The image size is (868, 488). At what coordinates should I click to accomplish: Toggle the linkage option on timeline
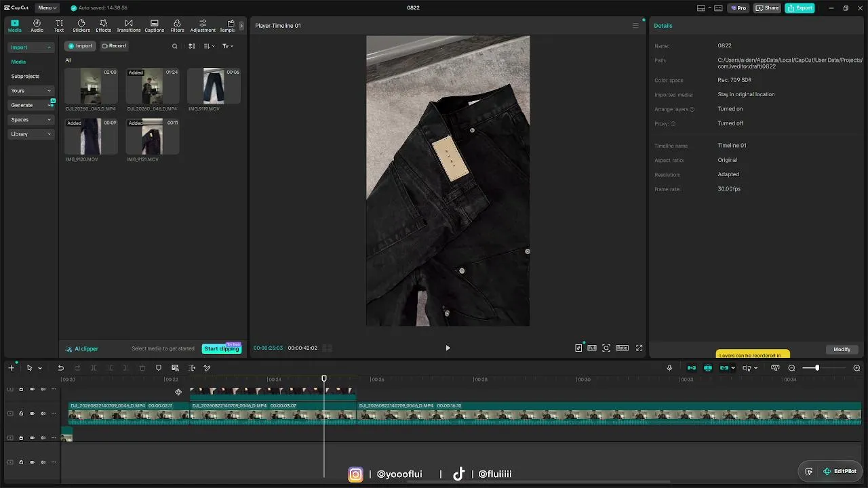click(724, 368)
